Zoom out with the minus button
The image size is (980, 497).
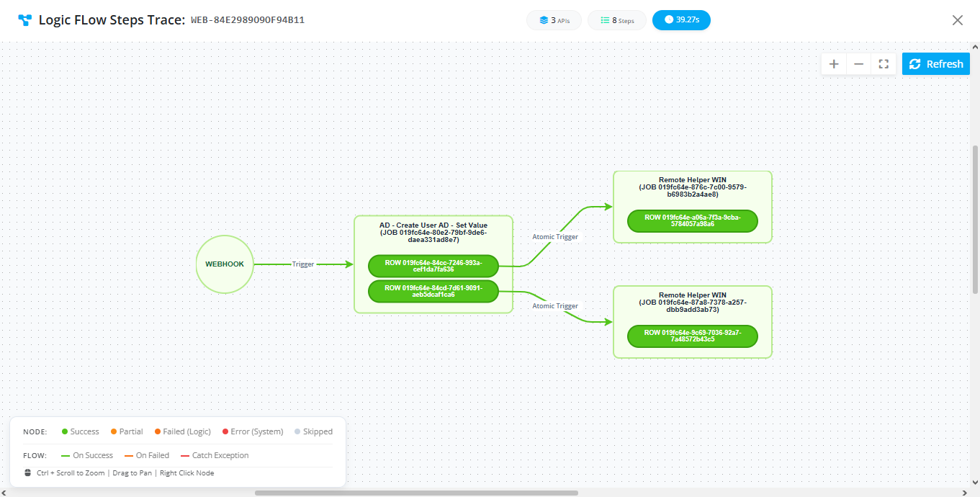858,64
